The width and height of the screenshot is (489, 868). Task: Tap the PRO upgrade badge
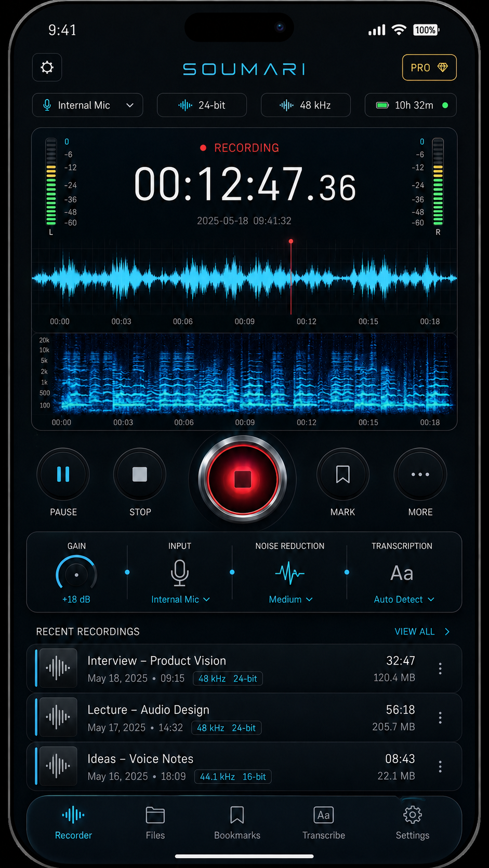(x=429, y=67)
